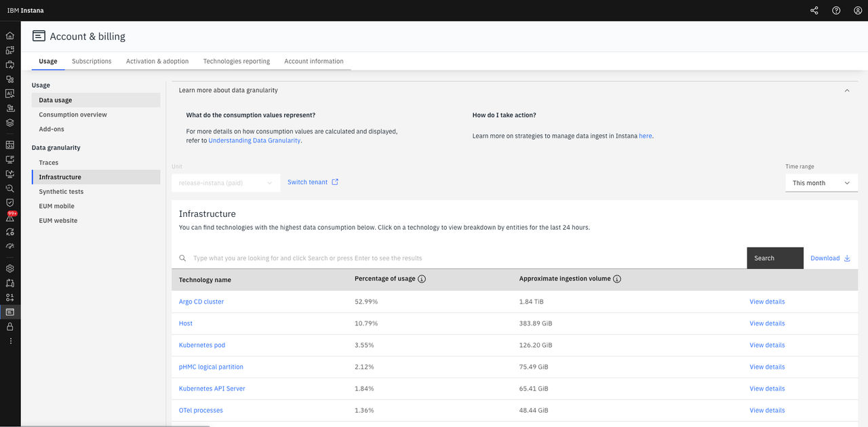View details for Kubernetes API Server
868x427 pixels.
767,388
